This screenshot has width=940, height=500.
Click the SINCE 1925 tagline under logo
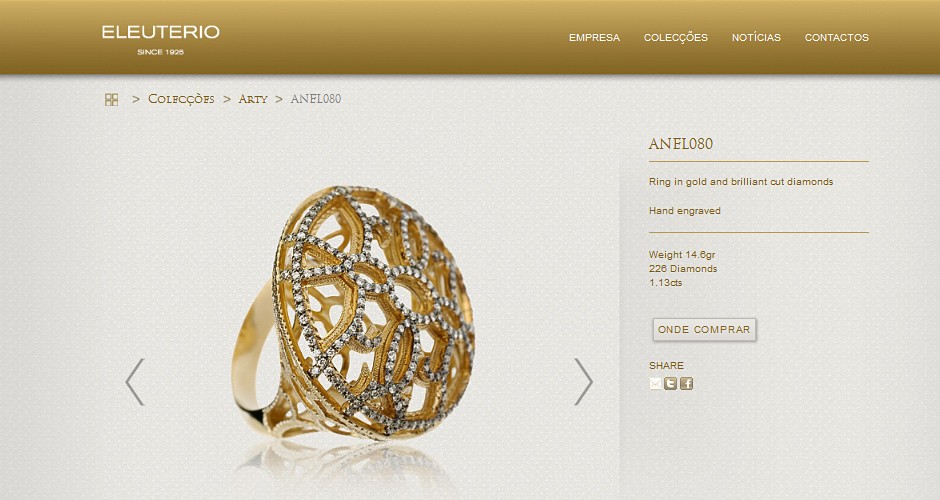[161, 52]
